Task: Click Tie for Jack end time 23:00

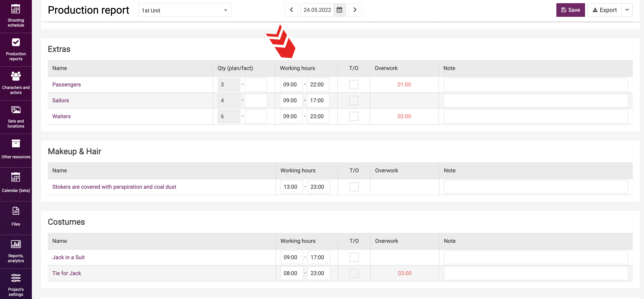Action: click(x=318, y=273)
